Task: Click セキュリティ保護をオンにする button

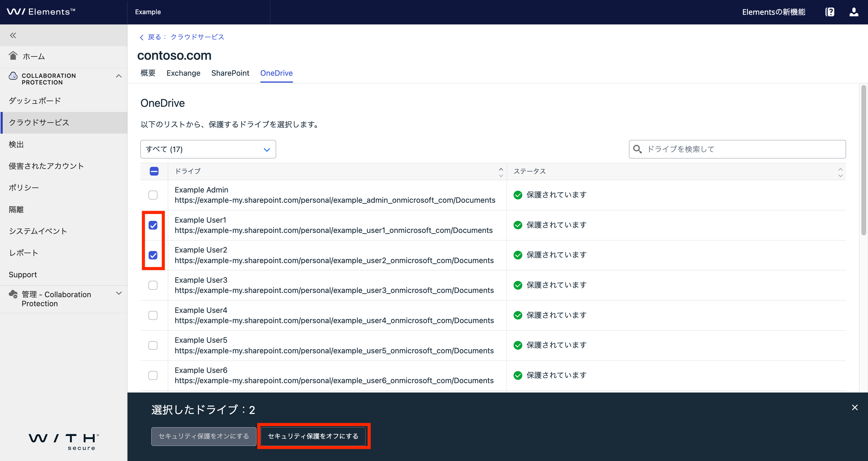Action: tap(203, 436)
